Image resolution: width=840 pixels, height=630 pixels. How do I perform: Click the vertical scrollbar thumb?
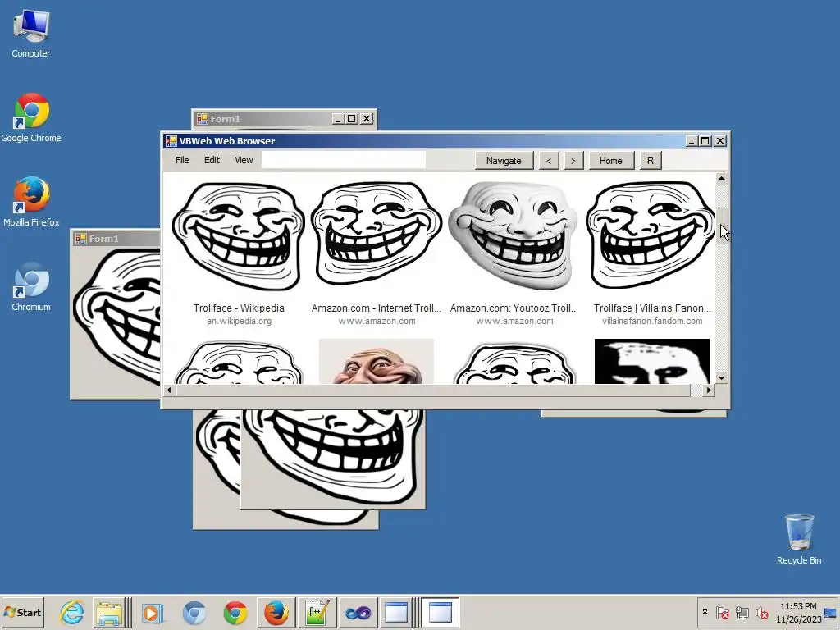pyautogui.click(x=722, y=226)
